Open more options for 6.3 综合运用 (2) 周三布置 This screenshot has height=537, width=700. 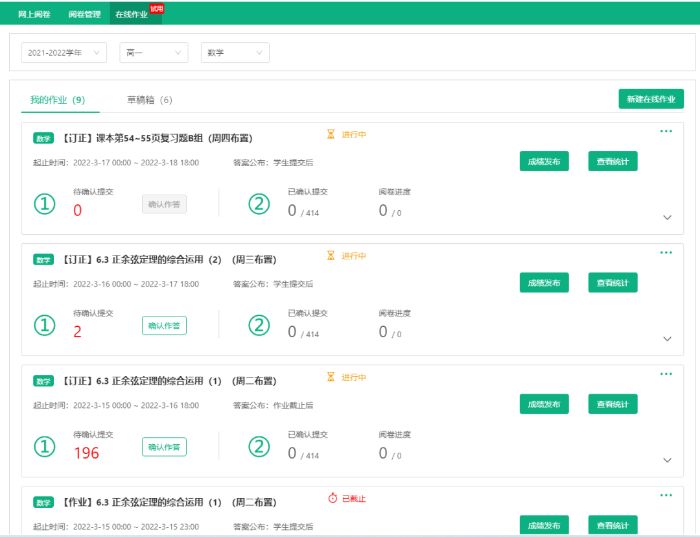[666, 253]
